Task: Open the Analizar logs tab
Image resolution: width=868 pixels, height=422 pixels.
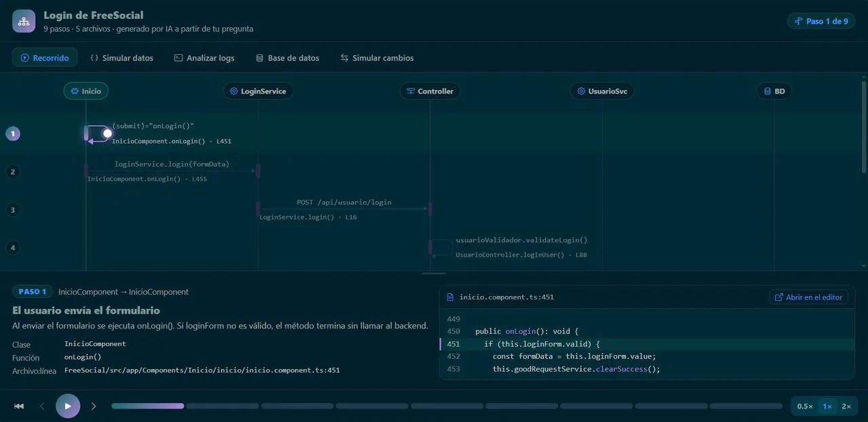Action: [x=204, y=58]
